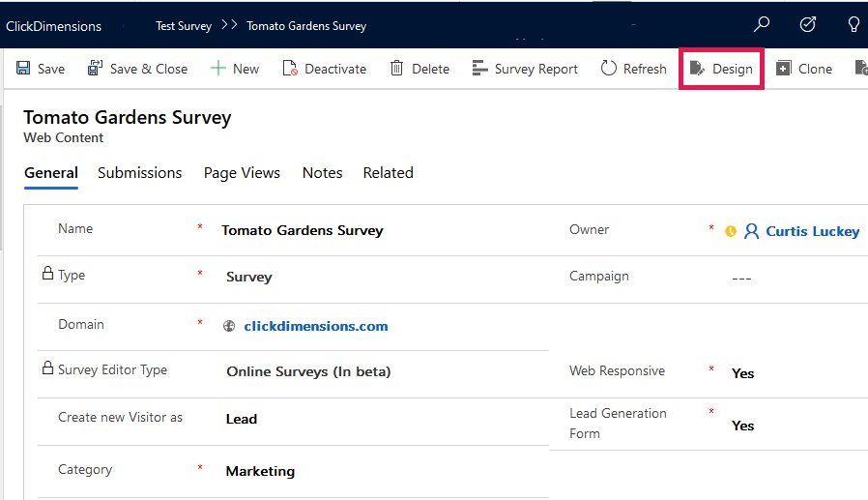Click the Deactivate command label
Viewport: 868px width, 500px height.
click(335, 69)
